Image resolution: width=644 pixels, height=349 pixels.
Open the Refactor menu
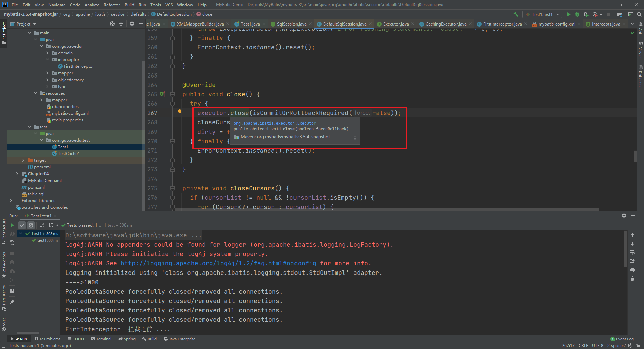pos(112,5)
